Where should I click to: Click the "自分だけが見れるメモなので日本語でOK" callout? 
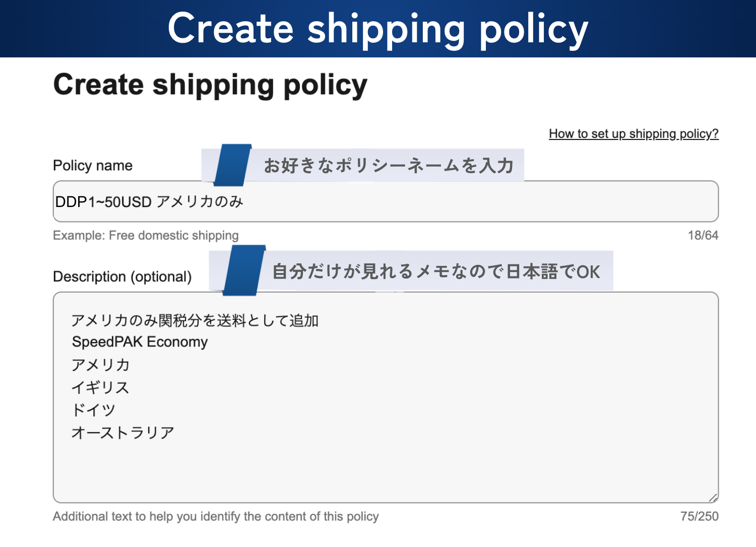pyautogui.click(x=436, y=271)
